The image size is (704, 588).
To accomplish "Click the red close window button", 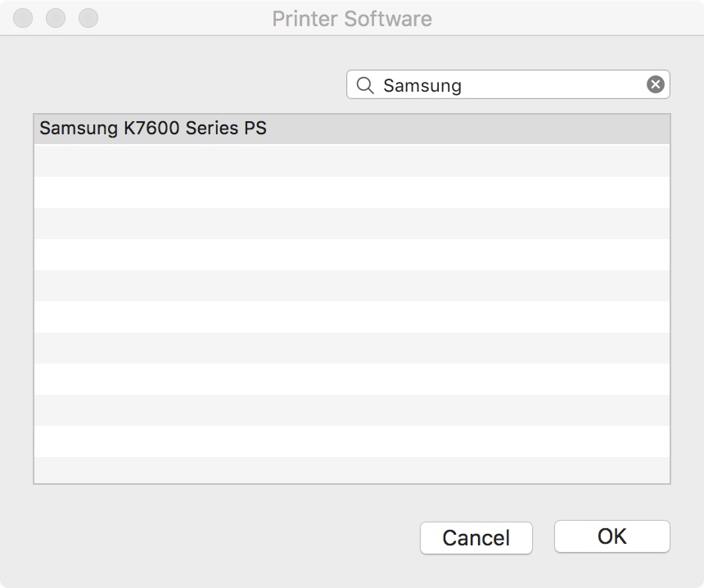I will pos(23,18).
